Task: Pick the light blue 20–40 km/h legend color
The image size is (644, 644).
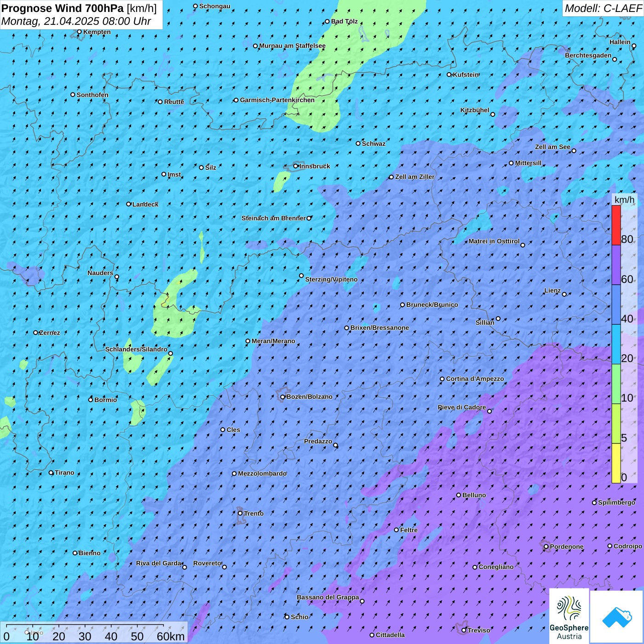Action: click(616, 345)
